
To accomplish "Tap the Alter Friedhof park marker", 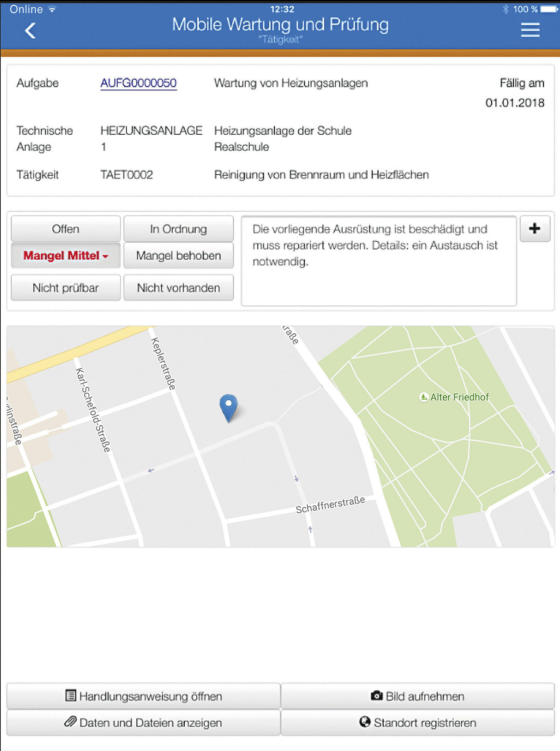I will [x=424, y=397].
